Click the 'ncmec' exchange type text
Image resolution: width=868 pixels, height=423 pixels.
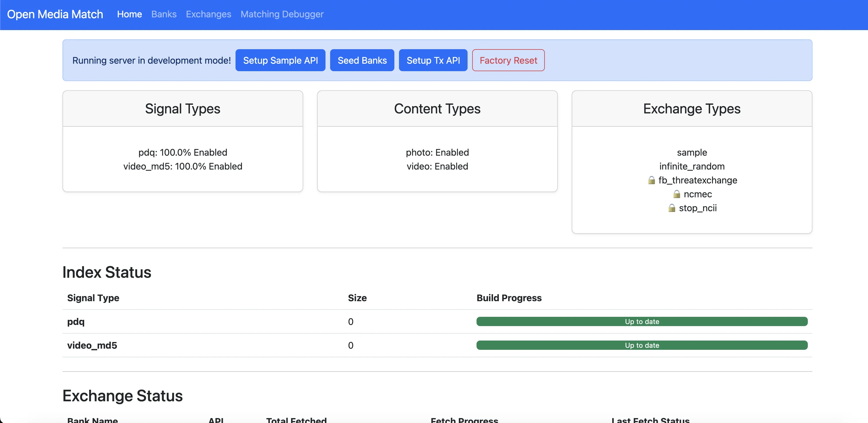pyautogui.click(x=698, y=194)
